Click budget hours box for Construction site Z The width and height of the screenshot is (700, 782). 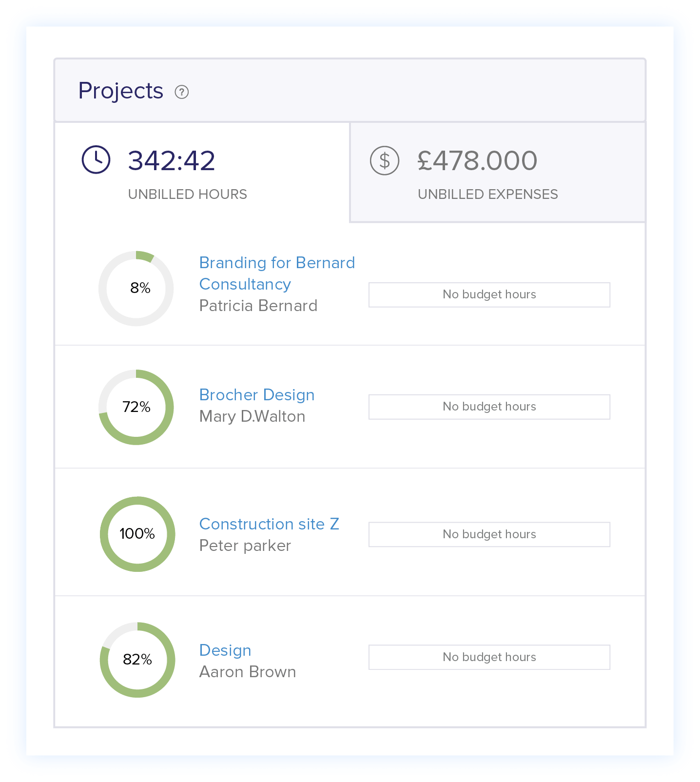click(x=489, y=535)
